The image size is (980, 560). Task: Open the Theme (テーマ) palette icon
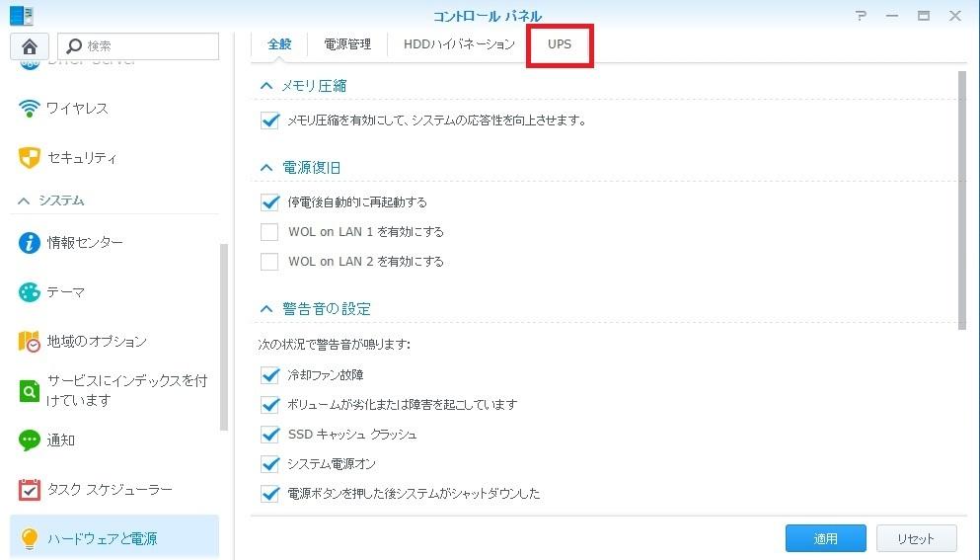[30, 291]
